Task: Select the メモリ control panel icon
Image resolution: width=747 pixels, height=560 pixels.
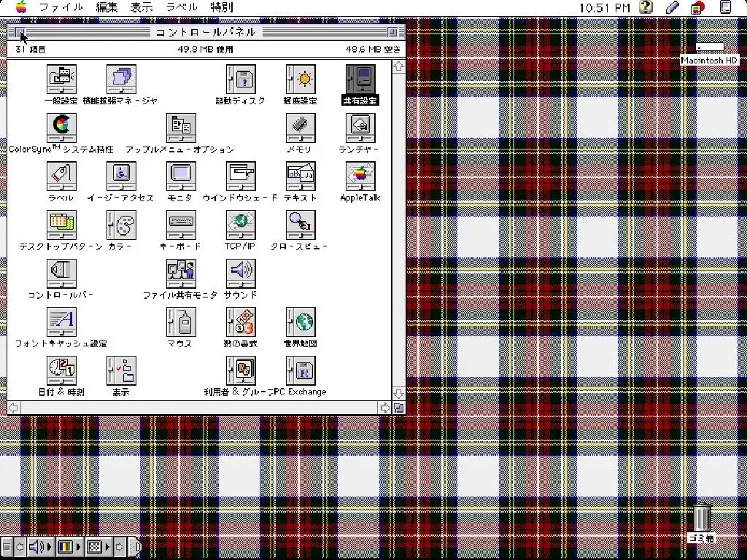Action: [300, 128]
